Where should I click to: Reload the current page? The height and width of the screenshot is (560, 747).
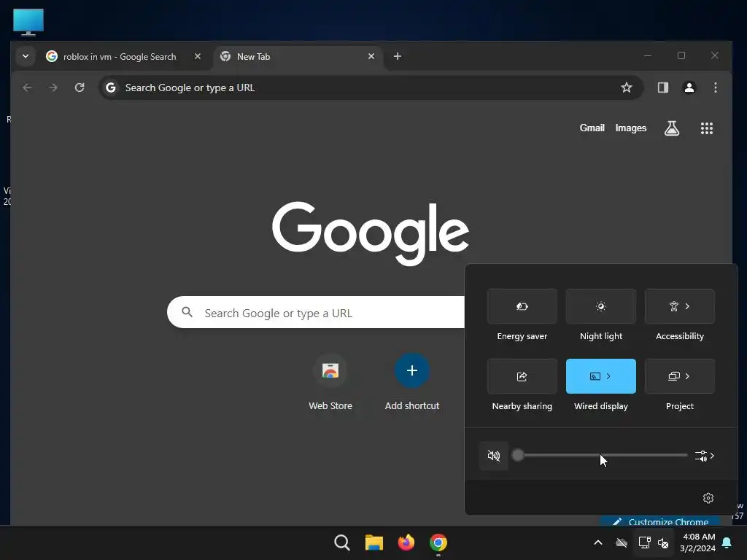(x=80, y=87)
